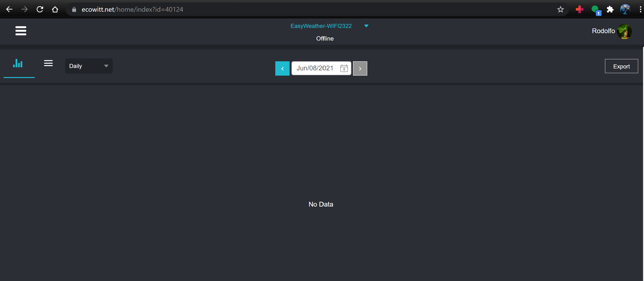Expand the Daily time range dropdown
Screen dimensions: 644x281
tap(89, 66)
